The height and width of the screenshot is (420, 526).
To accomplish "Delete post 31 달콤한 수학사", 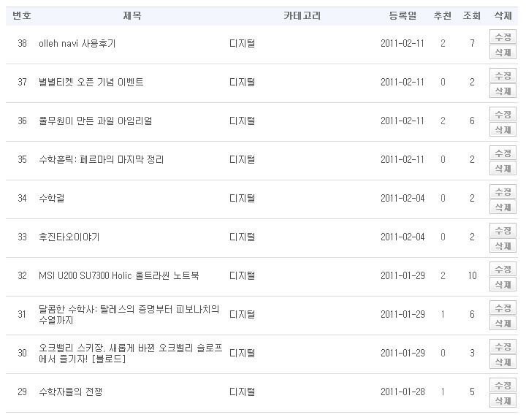I will tap(503, 324).
